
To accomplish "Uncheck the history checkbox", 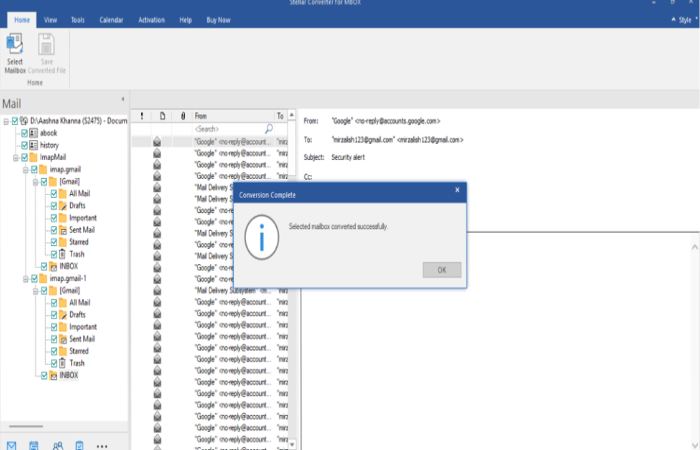I will [25, 145].
